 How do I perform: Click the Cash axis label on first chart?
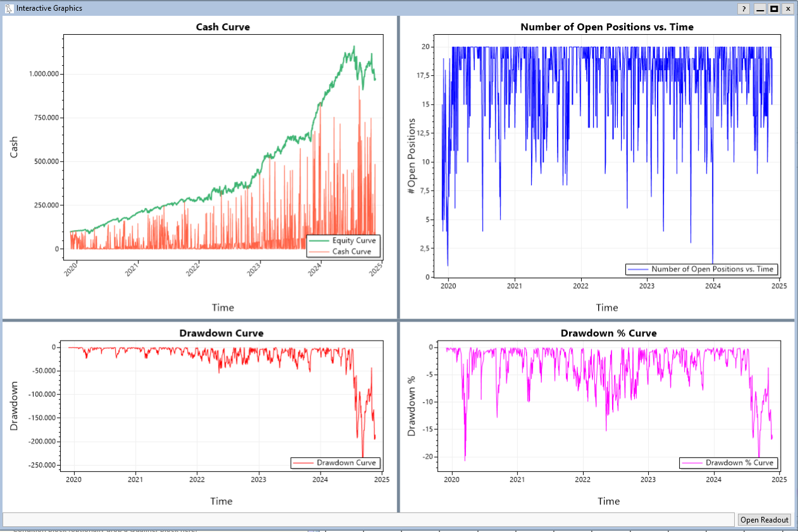tap(15, 147)
